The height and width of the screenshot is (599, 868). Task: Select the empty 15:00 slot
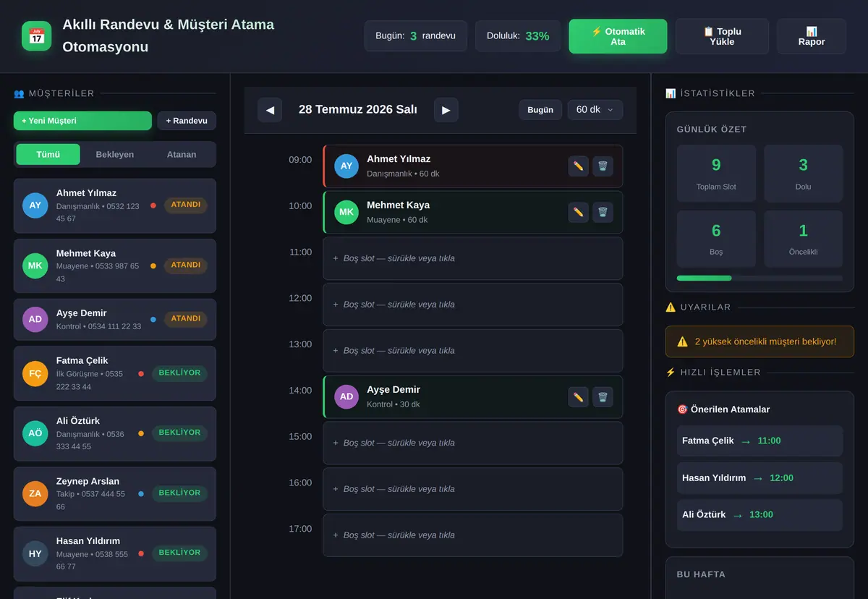click(472, 443)
